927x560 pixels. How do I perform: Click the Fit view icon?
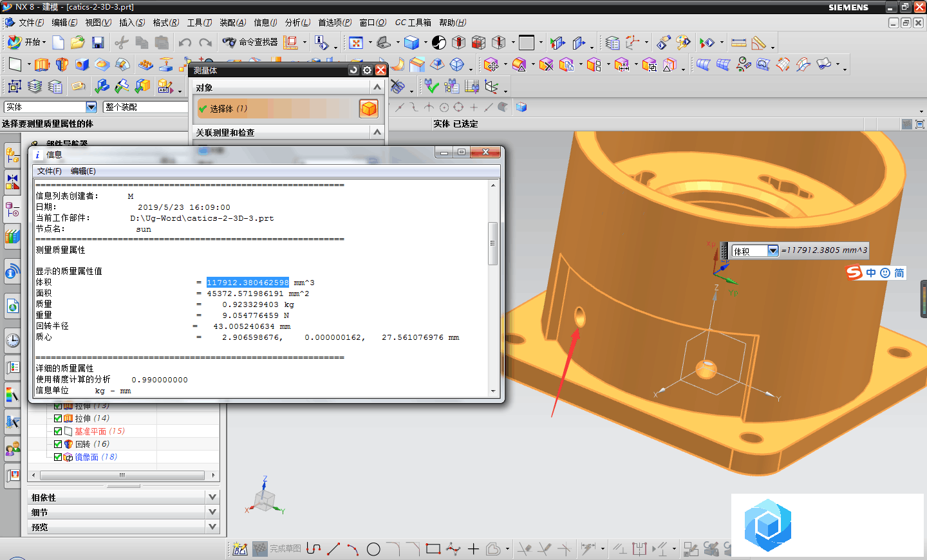pos(356,42)
